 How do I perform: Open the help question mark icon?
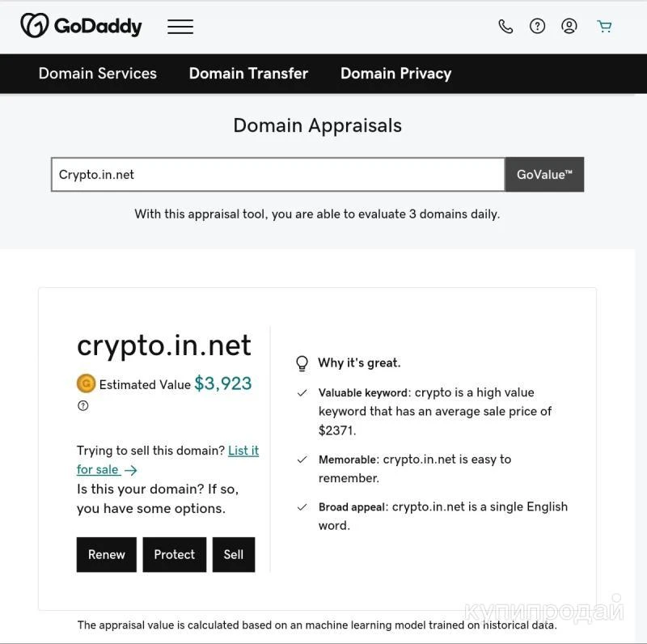(537, 26)
